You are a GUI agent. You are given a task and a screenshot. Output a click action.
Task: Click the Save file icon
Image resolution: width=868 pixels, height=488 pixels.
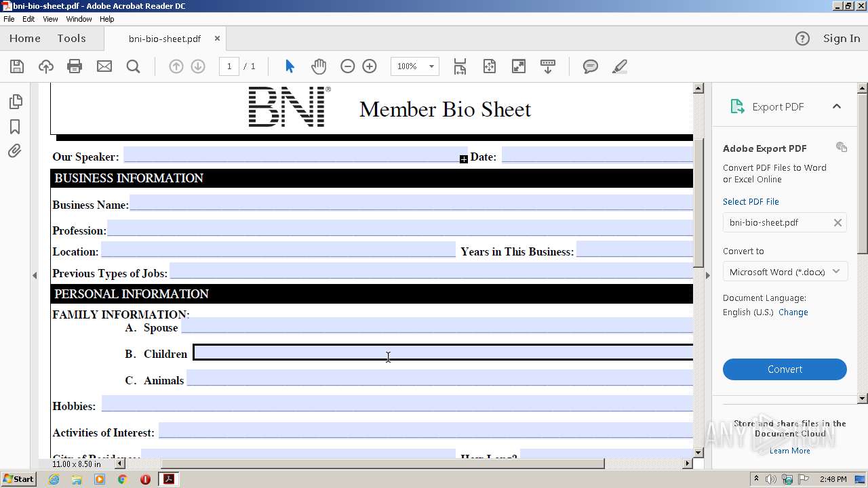pyautogui.click(x=17, y=66)
